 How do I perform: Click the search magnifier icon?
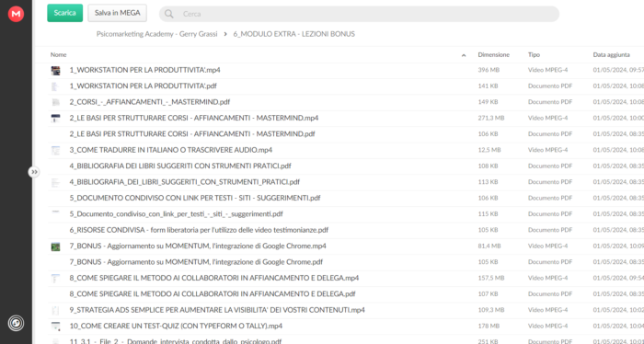(x=168, y=14)
